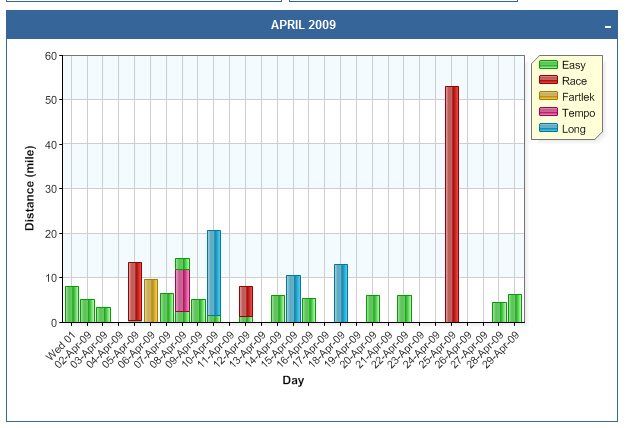Click the red Race legend swatch
The width and height of the screenshot is (630, 428).
click(x=548, y=81)
